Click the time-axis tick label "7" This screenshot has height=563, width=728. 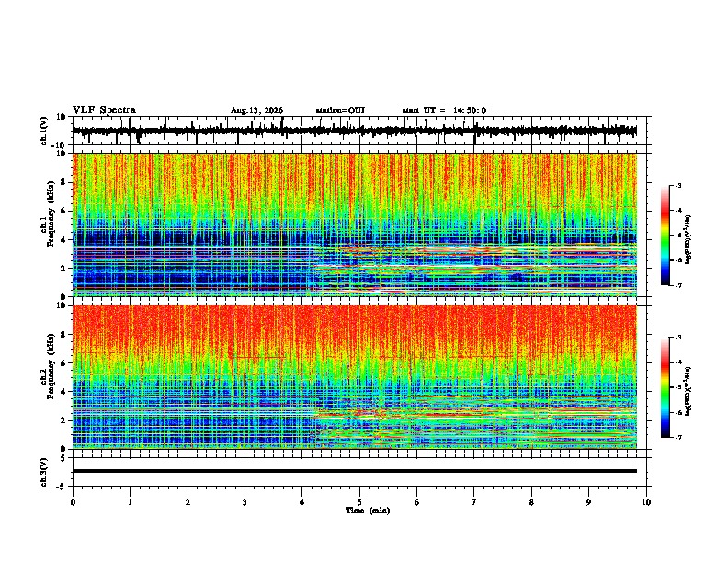474,502
